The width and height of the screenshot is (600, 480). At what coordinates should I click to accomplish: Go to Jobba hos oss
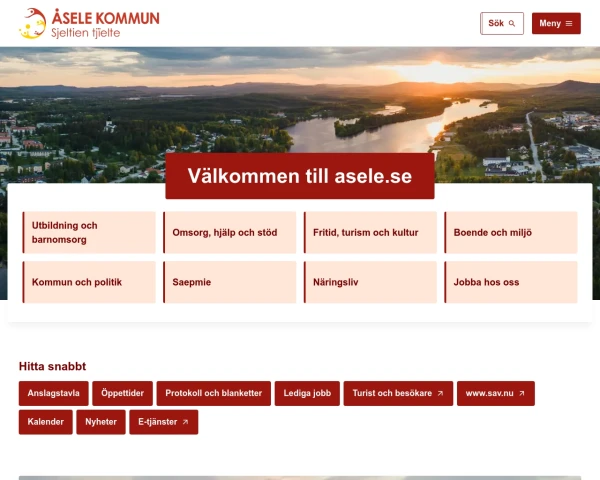(x=511, y=282)
